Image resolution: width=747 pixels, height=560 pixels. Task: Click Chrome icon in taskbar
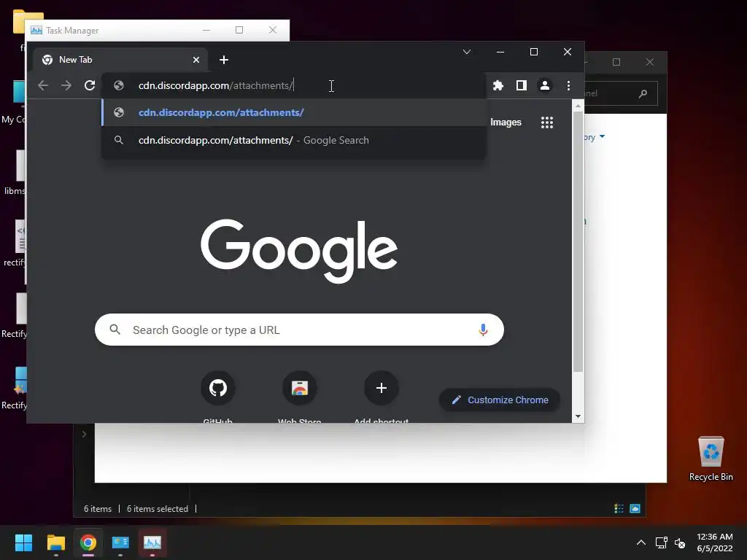[88, 542]
